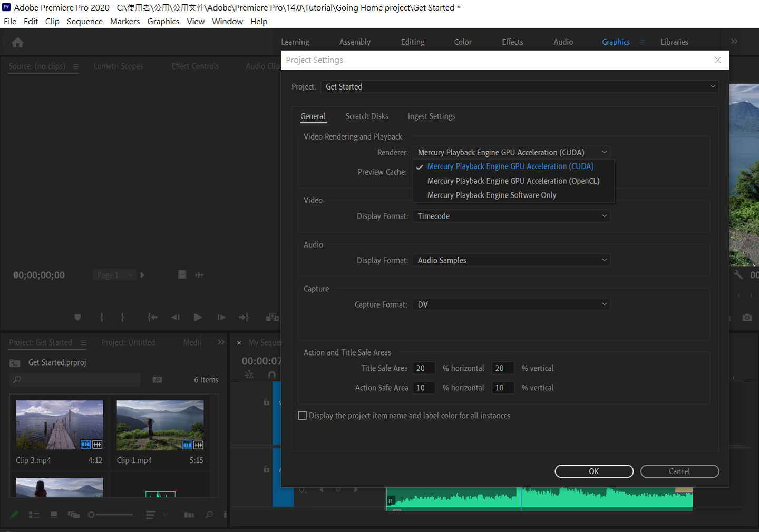The width and height of the screenshot is (759, 532).
Task: Click the Insert button in Source monitor
Action: (272, 318)
